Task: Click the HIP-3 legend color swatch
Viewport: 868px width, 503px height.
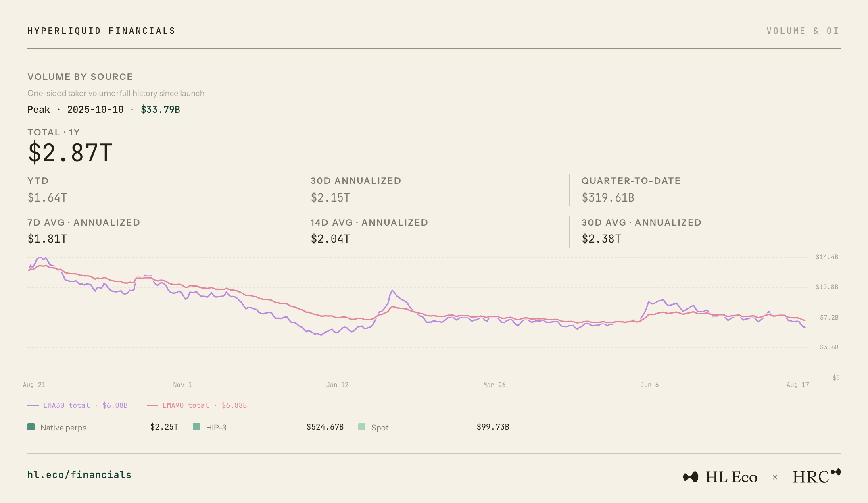Action: [196, 427]
